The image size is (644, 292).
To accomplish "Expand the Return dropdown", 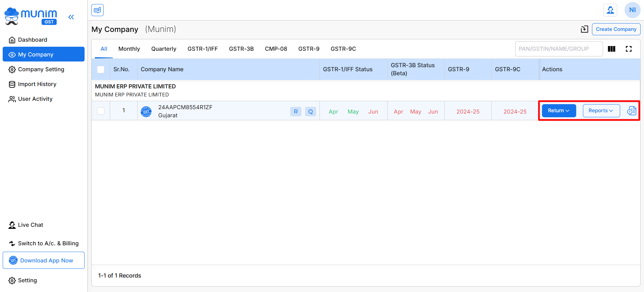I will click(x=559, y=111).
